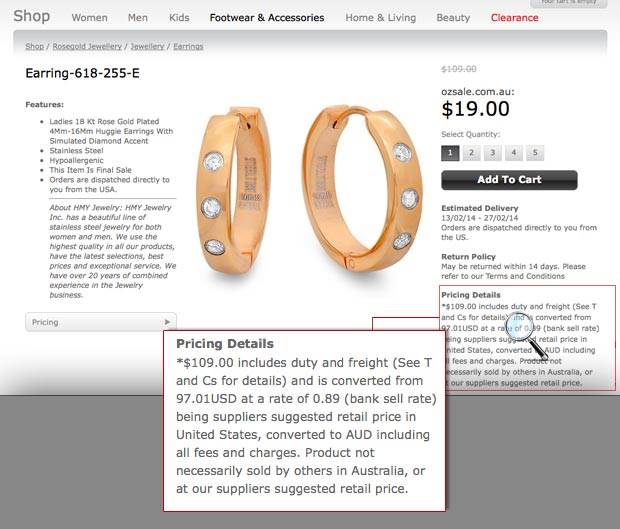Click the Add To Cart button
Image resolution: width=620 pixels, height=529 pixels.
point(509,180)
